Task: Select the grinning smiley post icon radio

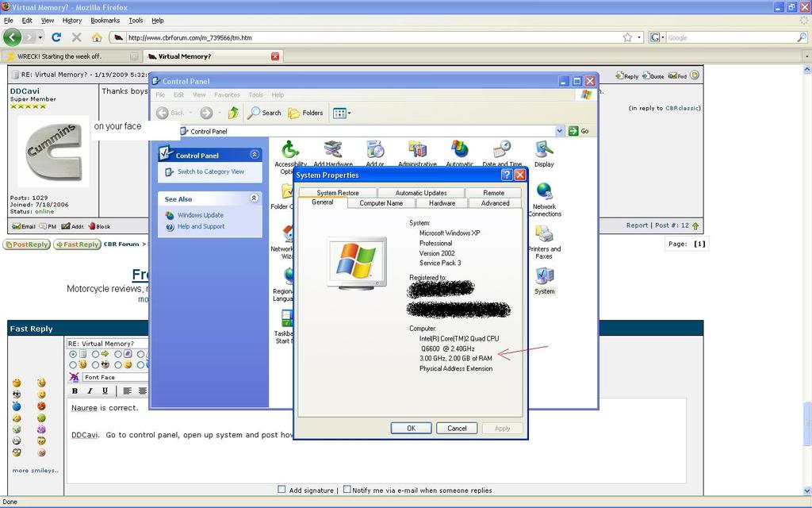Action: [x=73, y=364]
